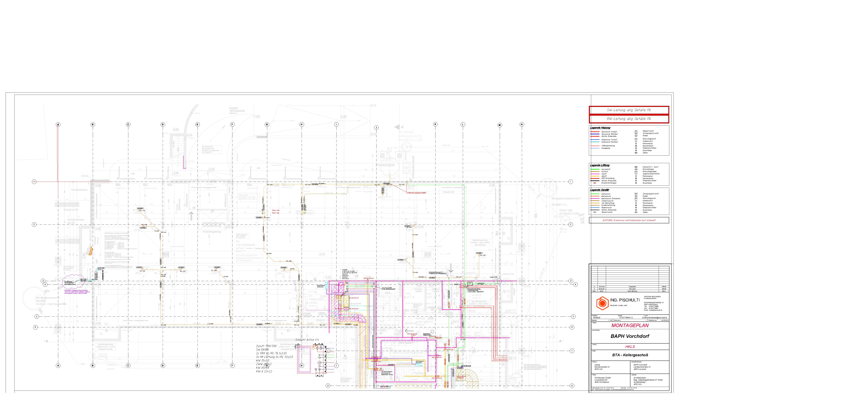Viewport: 868px width, 395px height.
Task: Click the ACHTUNG Armaturen warning note
Action: pos(629,220)
